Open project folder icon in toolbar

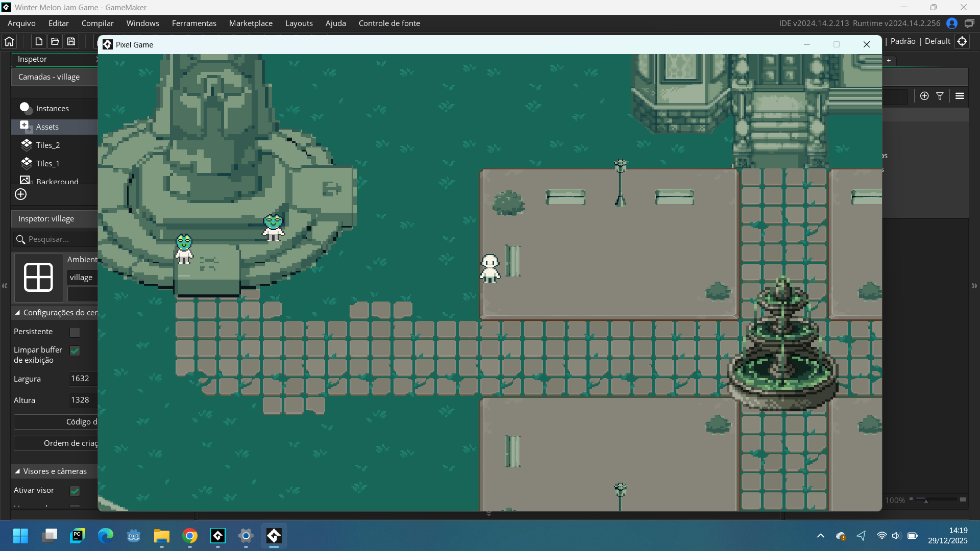pos(55,41)
